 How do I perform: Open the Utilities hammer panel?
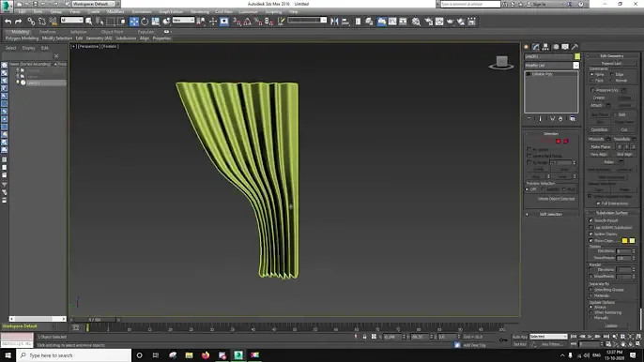coord(575,47)
